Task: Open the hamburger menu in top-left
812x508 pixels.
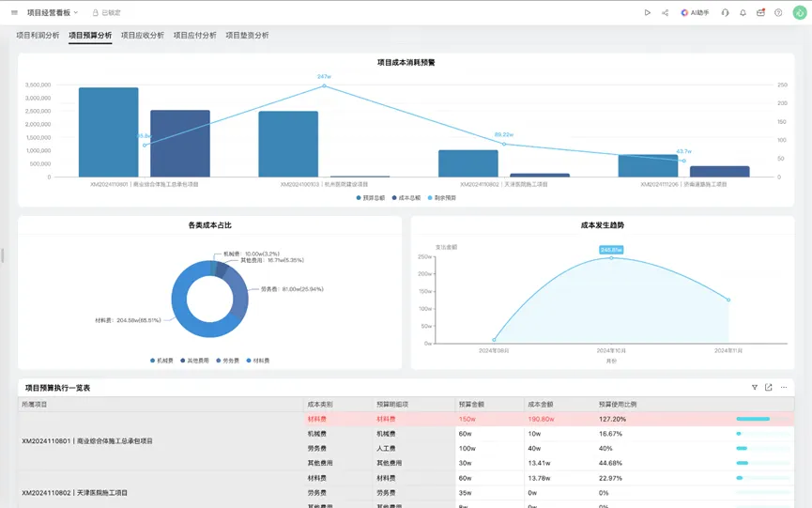Action: [14, 13]
